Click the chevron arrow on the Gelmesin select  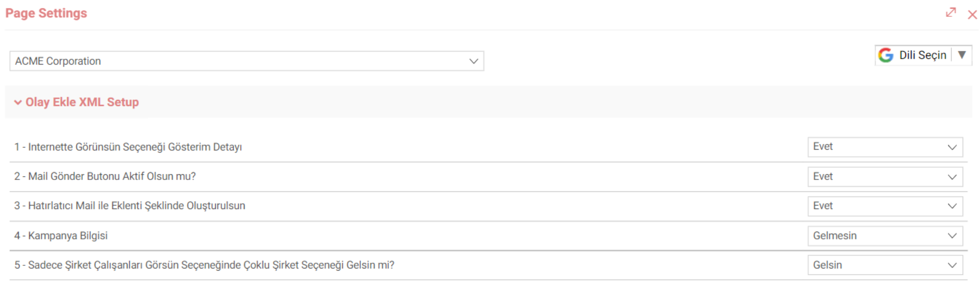tap(952, 235)
